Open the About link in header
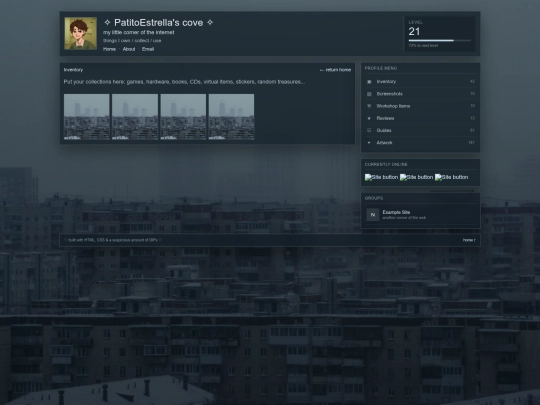Viewport: 540px width, 405px height. pos(129,49)
